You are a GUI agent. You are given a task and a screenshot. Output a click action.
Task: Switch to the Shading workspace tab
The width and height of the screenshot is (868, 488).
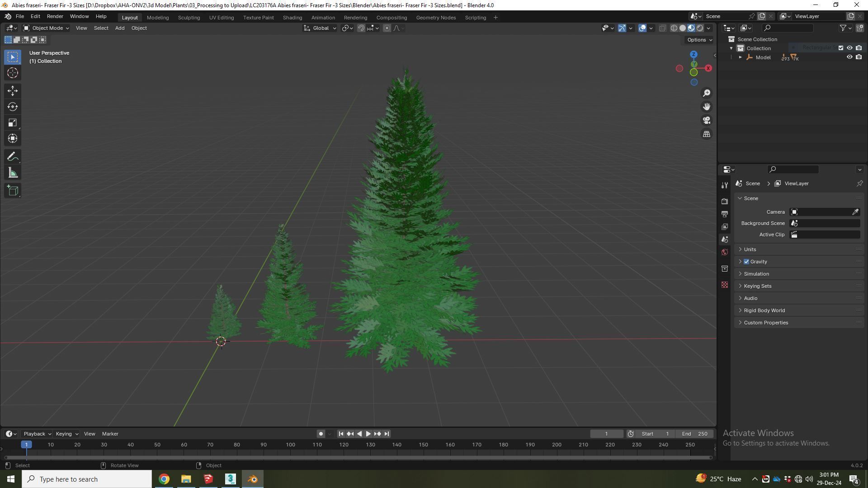pos(292,18)
